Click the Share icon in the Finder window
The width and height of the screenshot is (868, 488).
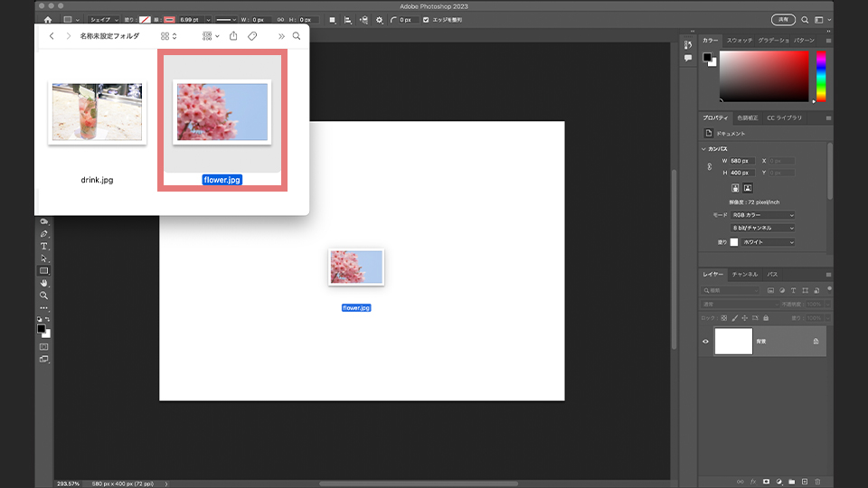pyautogui.click(x=233, y=36)
